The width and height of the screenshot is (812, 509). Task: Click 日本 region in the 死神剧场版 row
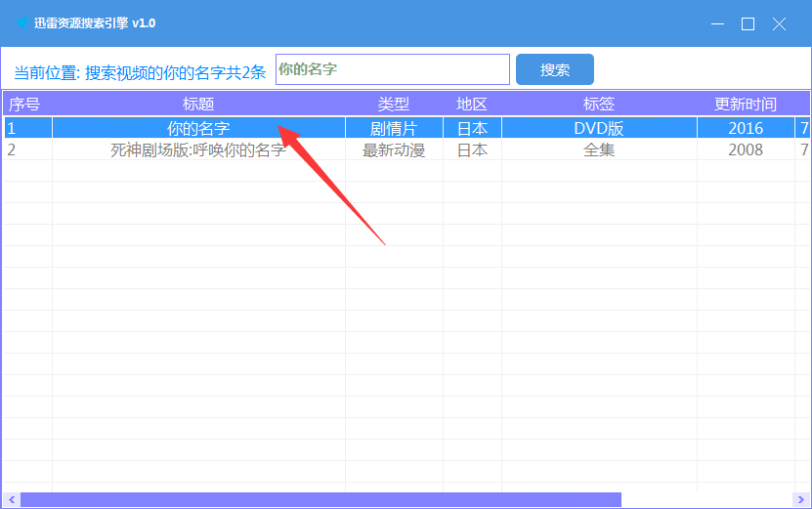tap(472, 149)
